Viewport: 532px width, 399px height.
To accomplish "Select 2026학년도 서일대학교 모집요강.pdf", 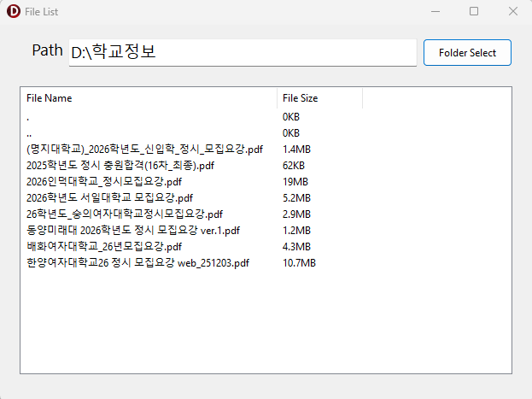I will coord(109,198).
